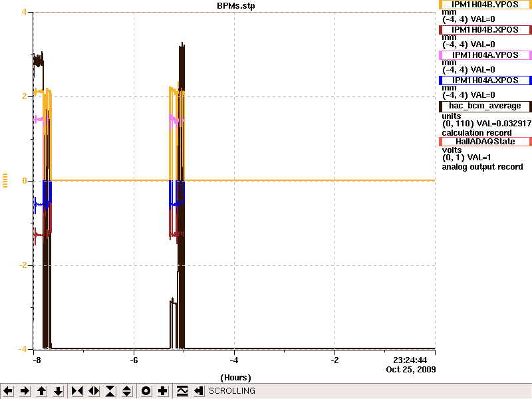Click the vertical compress (hourglass) icon

[110, 391]
